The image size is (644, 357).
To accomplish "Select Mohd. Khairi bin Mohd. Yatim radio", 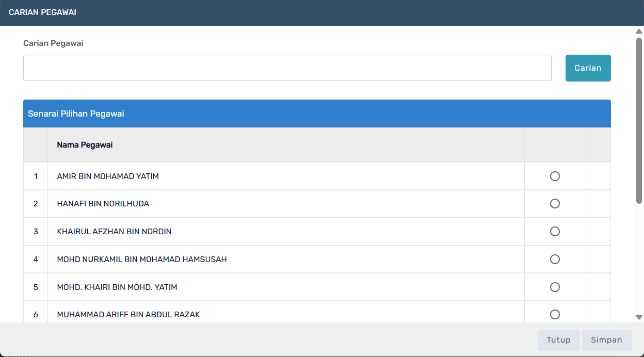I will [555, 287].
